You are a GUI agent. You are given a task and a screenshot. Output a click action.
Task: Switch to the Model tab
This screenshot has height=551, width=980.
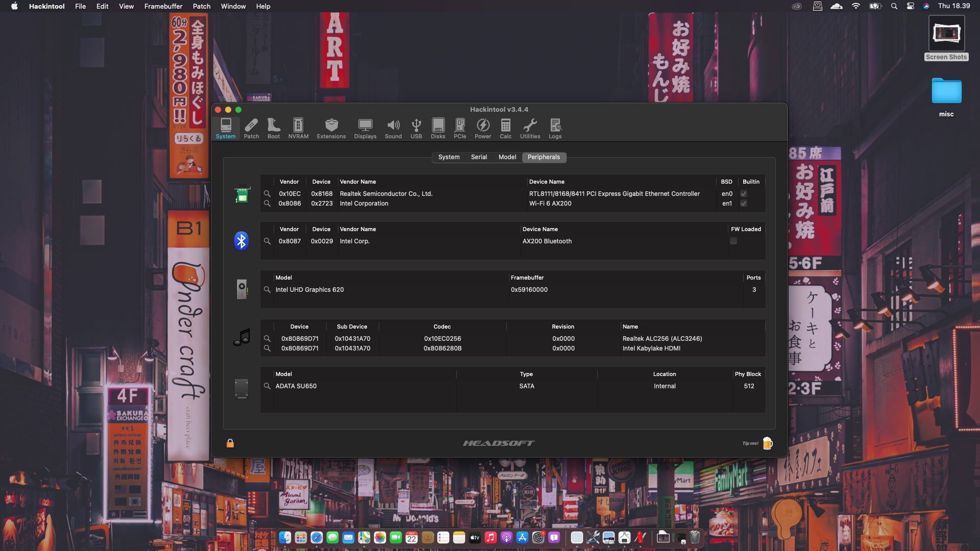tap(507, 157)
